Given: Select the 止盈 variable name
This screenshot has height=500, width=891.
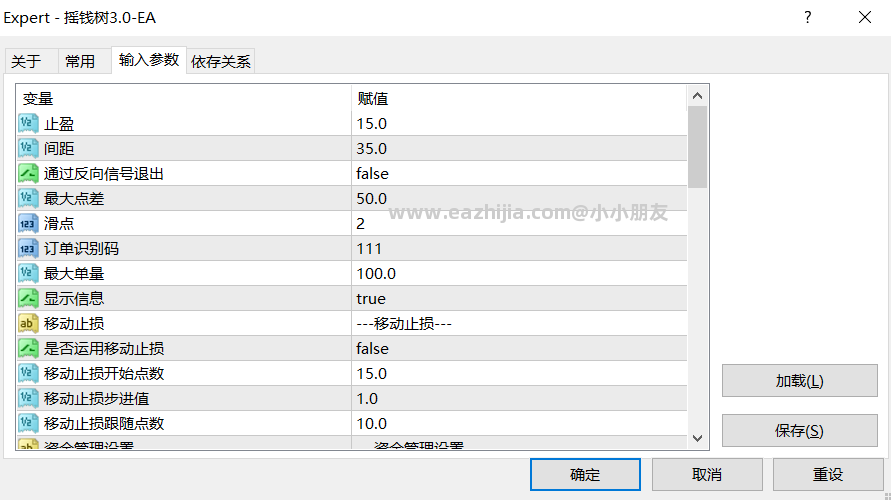Looking at the screenshot, I should [59, 124].
